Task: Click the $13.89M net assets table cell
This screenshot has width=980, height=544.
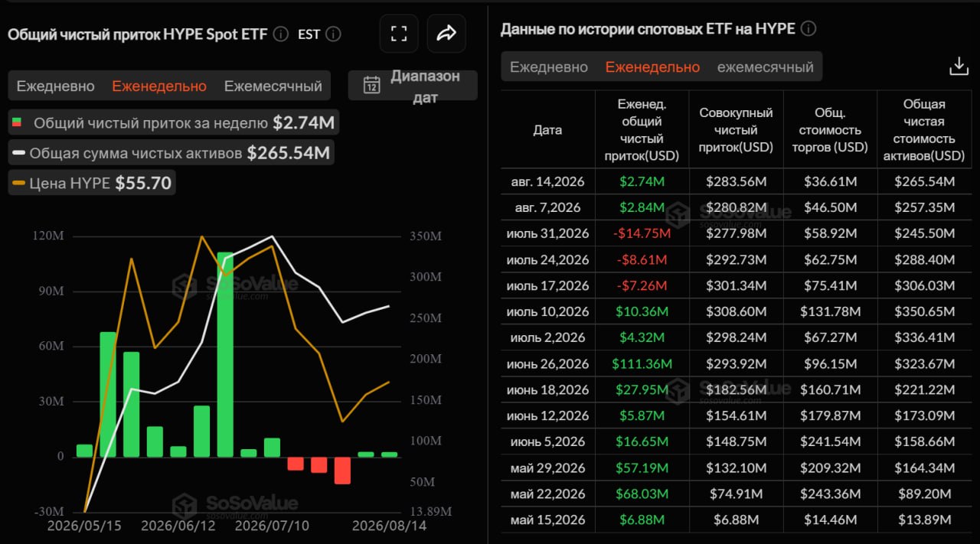Action: 924,520
